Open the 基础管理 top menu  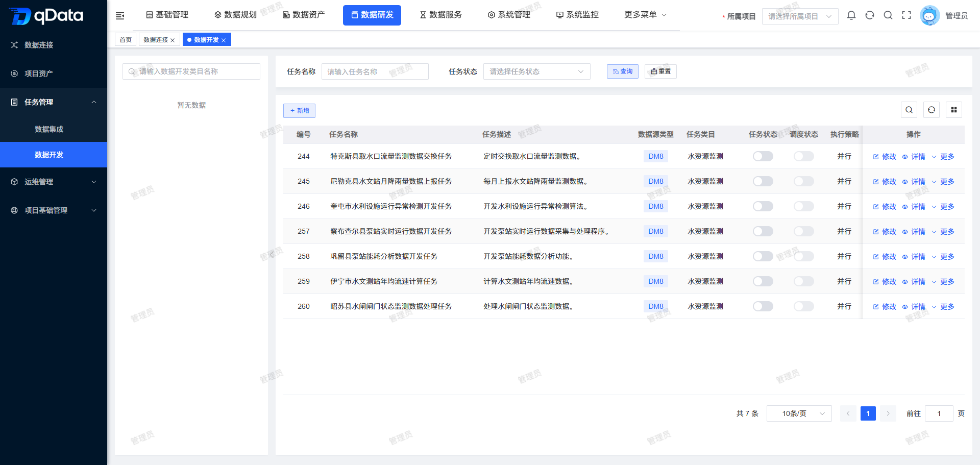click(x=167, y=15)
